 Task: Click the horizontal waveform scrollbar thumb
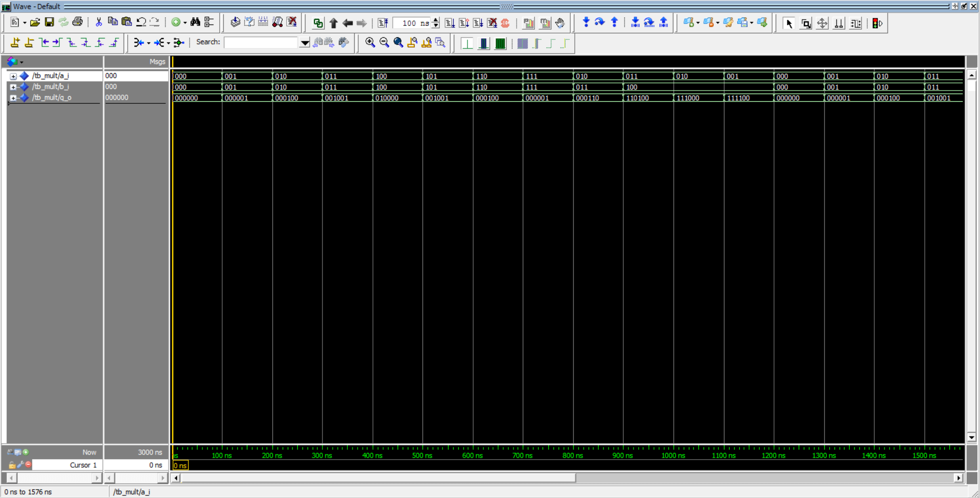379,478
